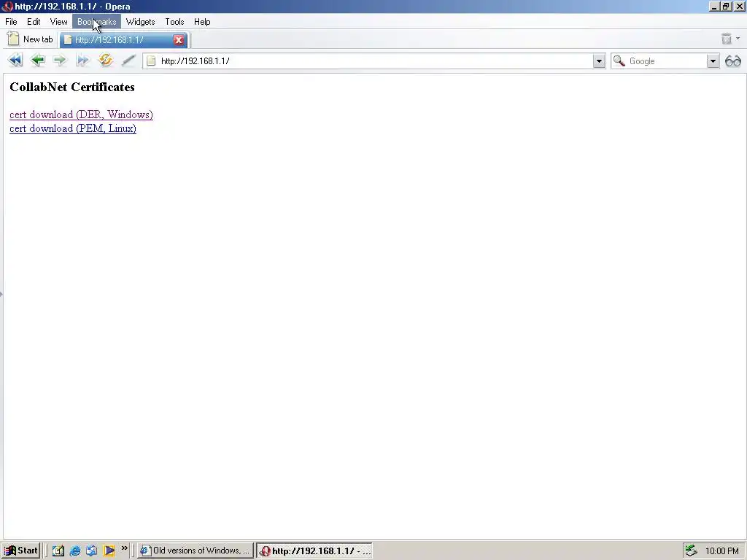747x560 pixels.
Task: Expand the quick launch overflow chevron
Action: pyautogui.click(x=124, y=548)
